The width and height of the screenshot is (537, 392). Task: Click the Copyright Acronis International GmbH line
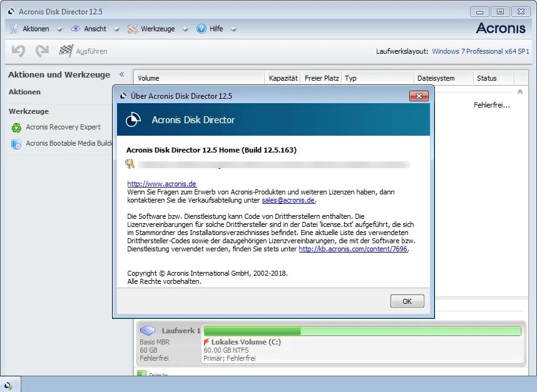click(x=208, y=273)
